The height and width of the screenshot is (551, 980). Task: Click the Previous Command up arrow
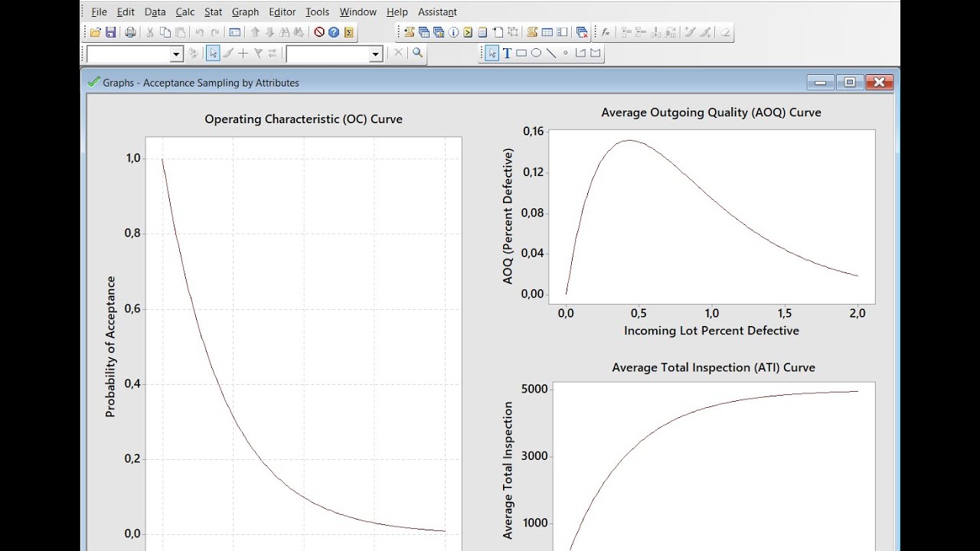pyautogui.click(x=255, y=32)
